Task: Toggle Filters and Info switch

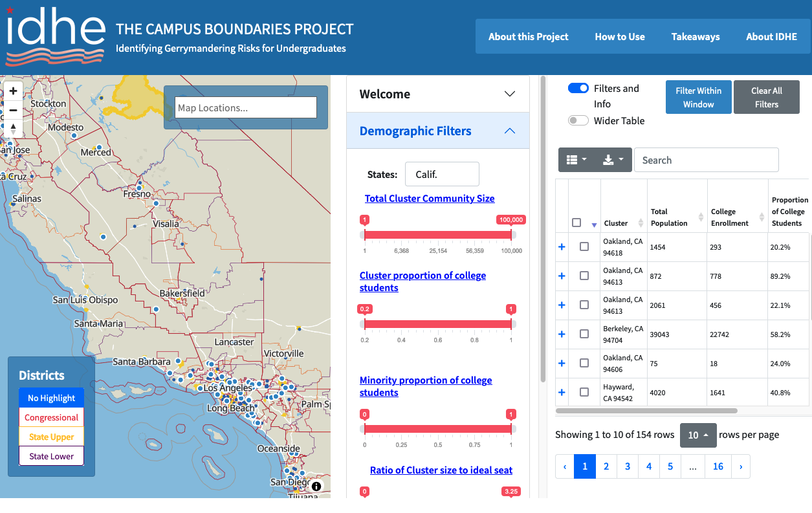Action: pos(578,89)
